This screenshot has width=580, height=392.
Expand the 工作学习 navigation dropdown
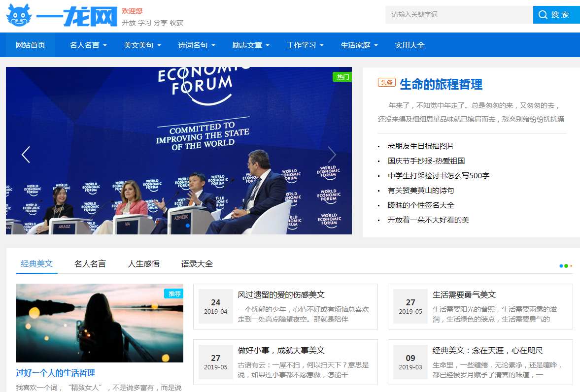[x=305, y=45]
